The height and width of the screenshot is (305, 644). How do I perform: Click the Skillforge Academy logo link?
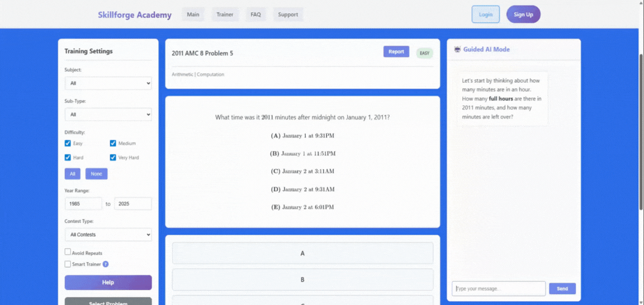[x=135, y=15]
